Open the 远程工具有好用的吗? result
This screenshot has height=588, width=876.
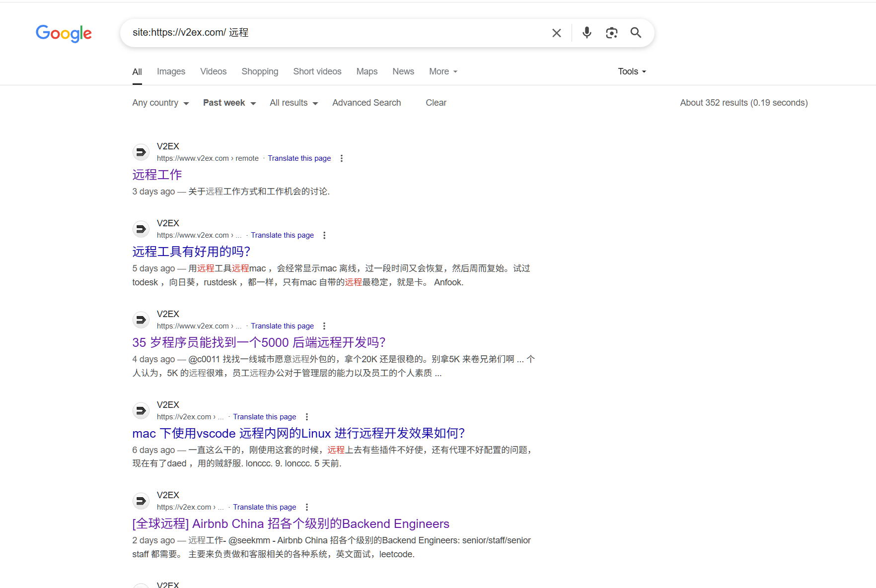(191, 252)
